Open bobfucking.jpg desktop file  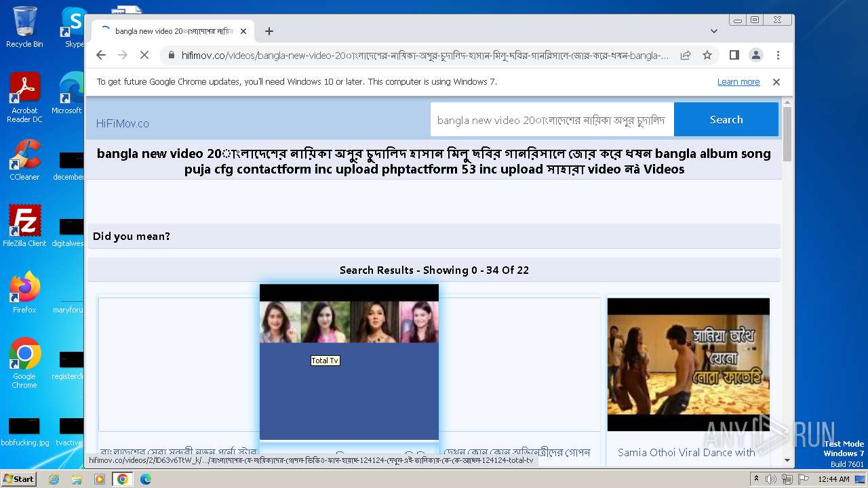point(24,432)
